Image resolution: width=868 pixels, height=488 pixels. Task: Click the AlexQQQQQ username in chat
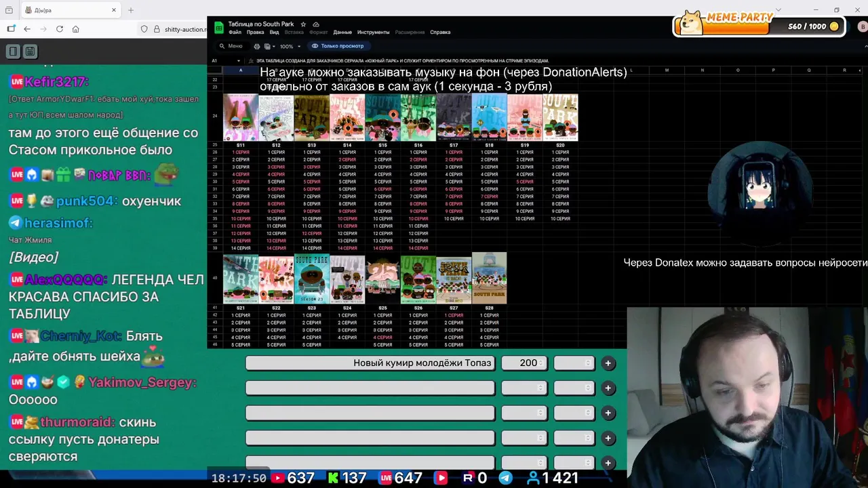[66, 279]
